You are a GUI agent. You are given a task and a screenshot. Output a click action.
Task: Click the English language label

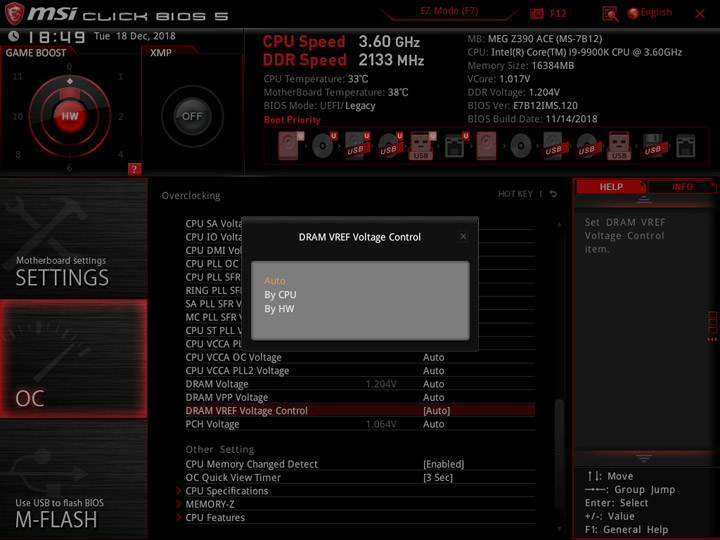[x=656, y=12]
